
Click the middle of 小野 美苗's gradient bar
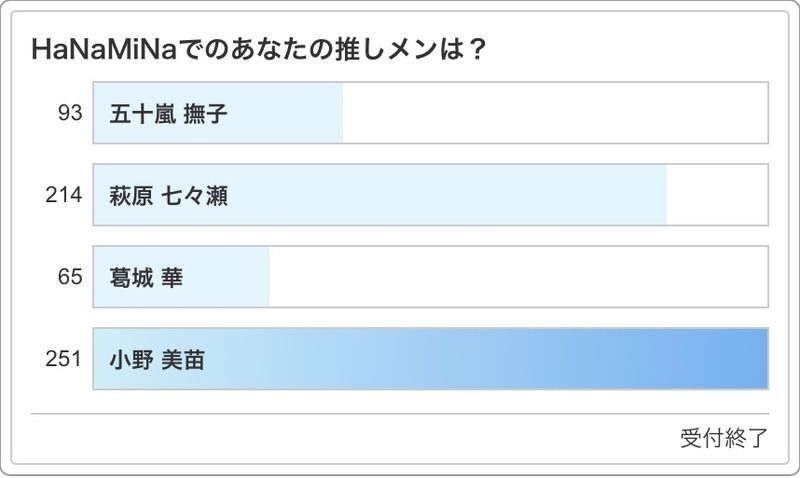pyautogui.click(x=430, y=359)
